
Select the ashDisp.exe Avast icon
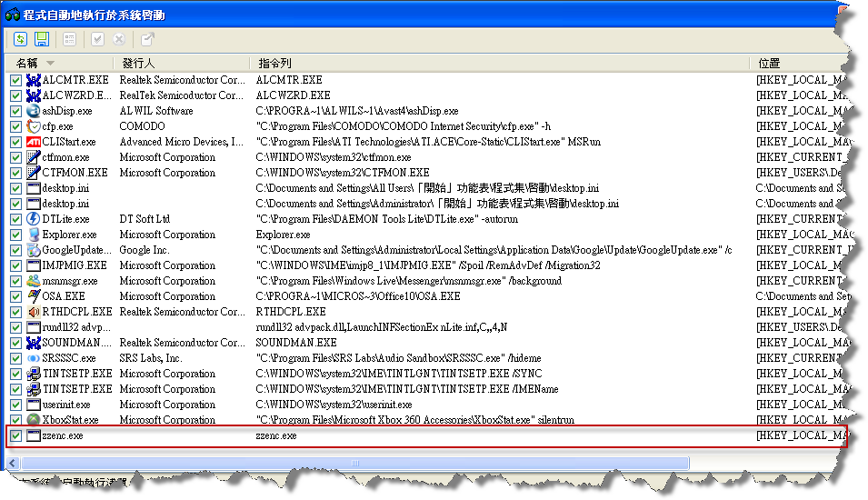point(34,111)
